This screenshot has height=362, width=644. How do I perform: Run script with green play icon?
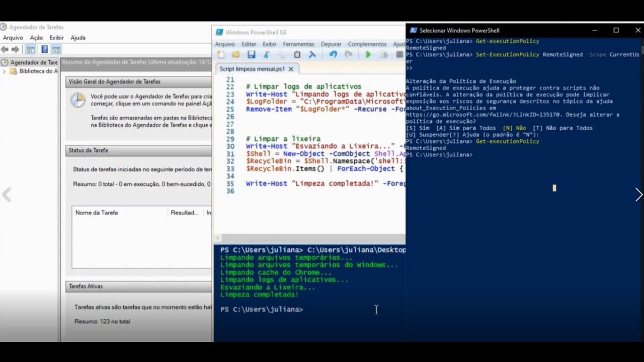coord(368,54)
